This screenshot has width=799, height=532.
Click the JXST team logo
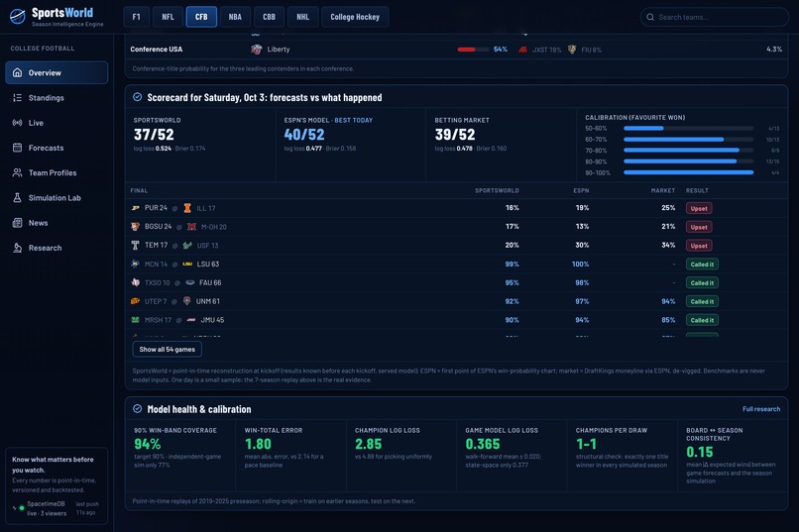point(522,50)
